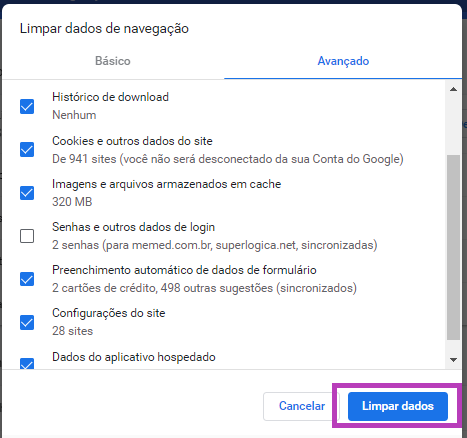
Task: Click the Configurações do site label
Action: (x=109, y=313)
